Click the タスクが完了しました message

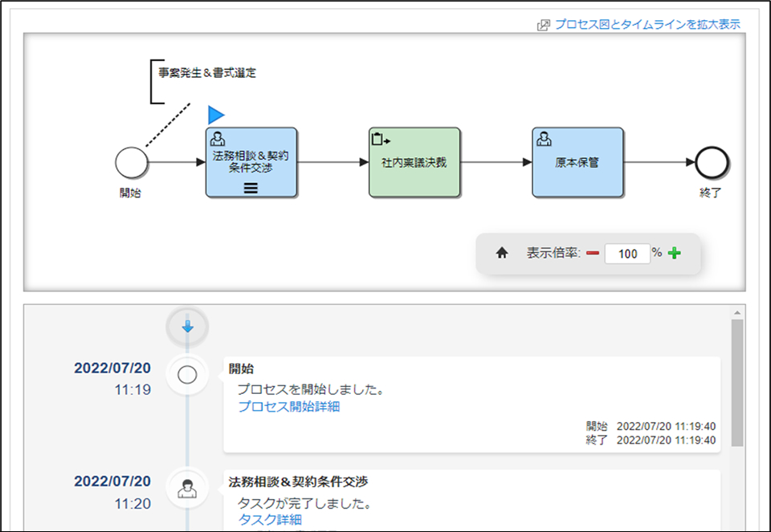pos(304,503)
